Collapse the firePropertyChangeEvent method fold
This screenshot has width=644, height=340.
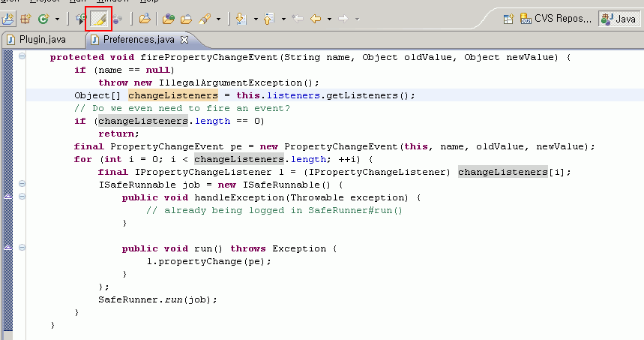[x=22, y=57]
